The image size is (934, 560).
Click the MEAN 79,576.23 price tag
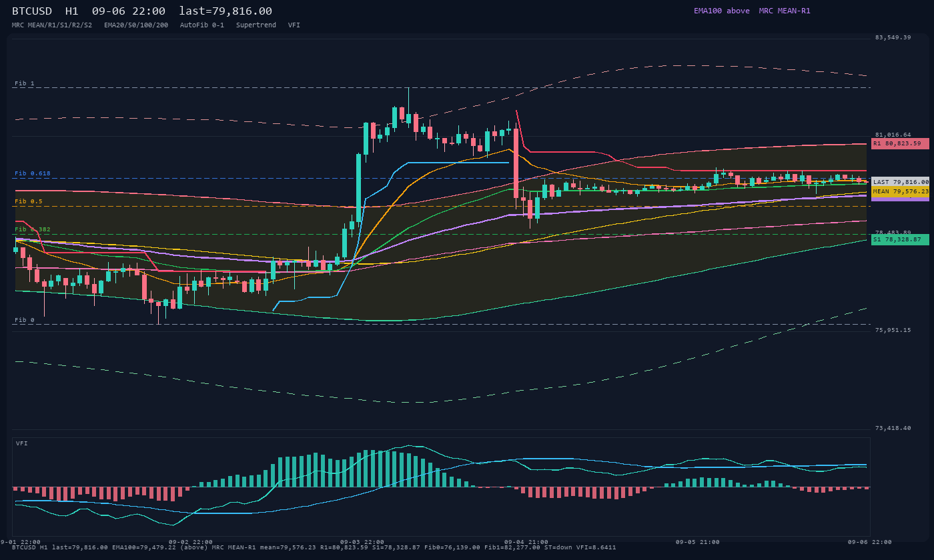[x=900, y=191]
